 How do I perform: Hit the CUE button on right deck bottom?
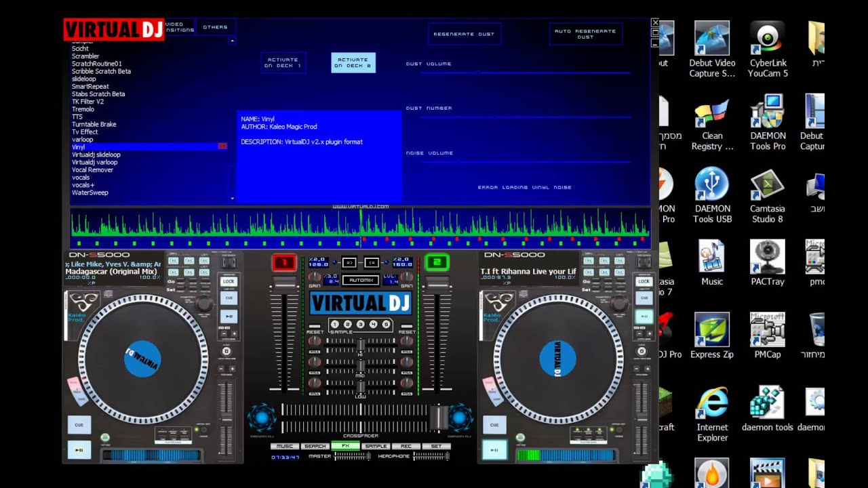494,425
